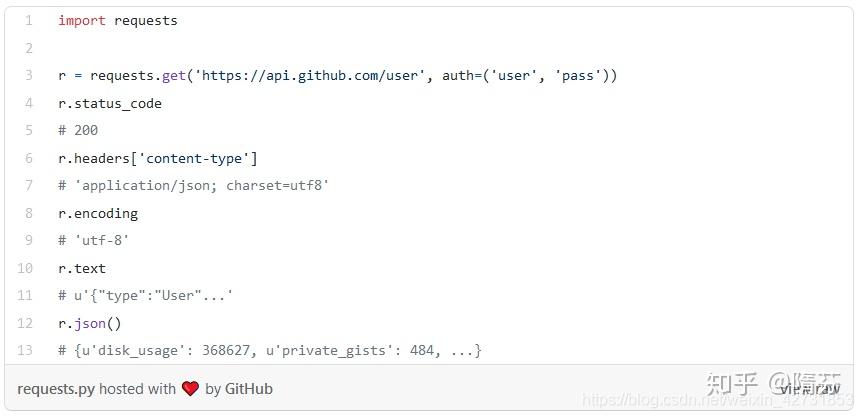
Task: Click the 'import' keyword on first line
Action: coord(81,20)
